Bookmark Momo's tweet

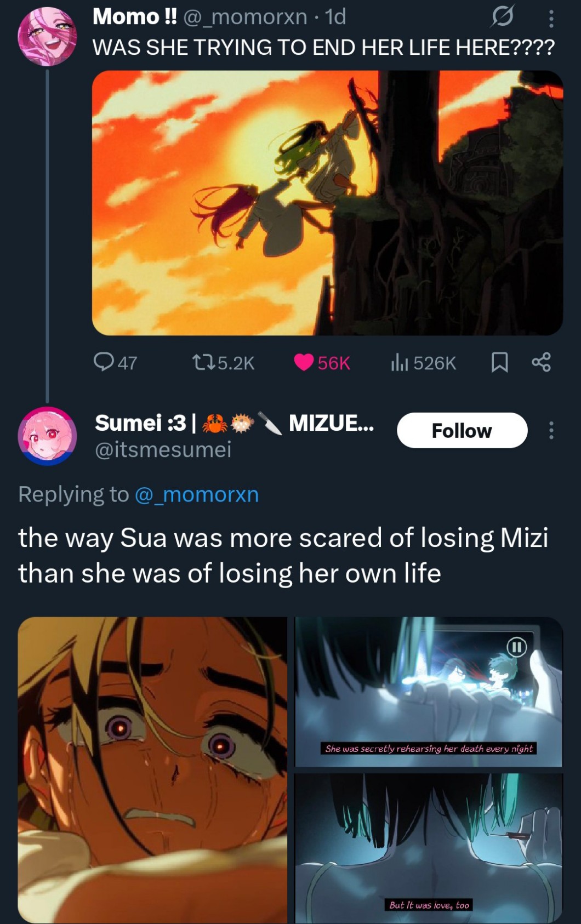[x=499, y=363]
